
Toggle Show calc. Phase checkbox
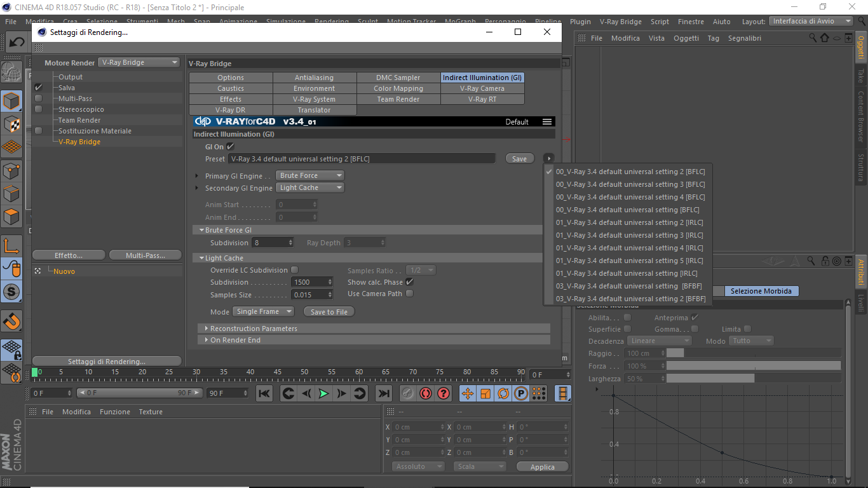[410, 282]
